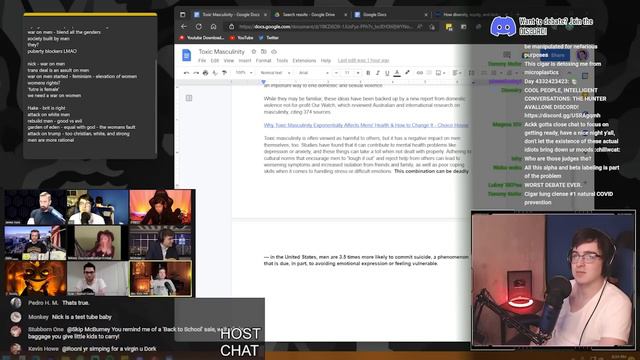
Task: Click the spell check icon in Docs toolbar
Action: click(x=215, y=73)
